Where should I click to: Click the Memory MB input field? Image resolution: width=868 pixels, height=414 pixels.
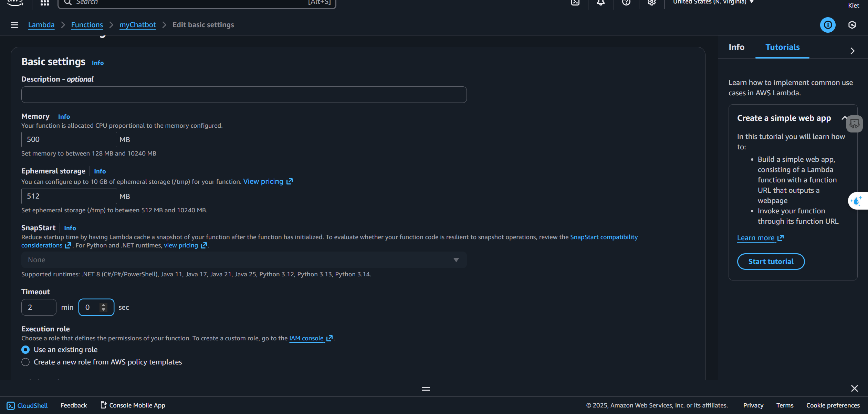pos(69,139)
